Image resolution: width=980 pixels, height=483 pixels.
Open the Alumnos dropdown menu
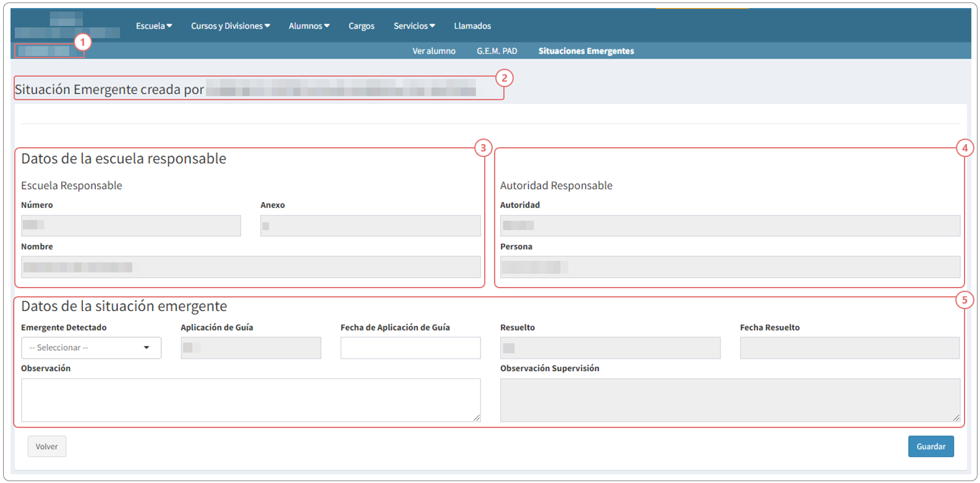tap(309, 26)
